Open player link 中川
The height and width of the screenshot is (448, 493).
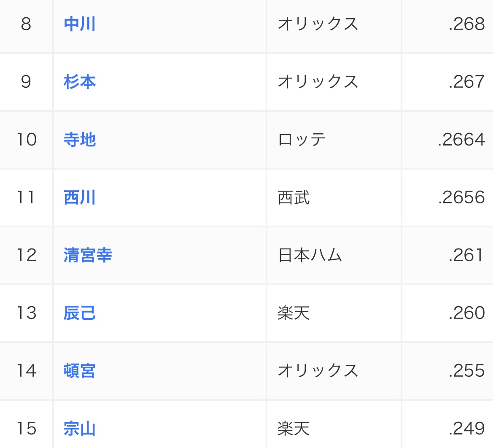point(80,24)
